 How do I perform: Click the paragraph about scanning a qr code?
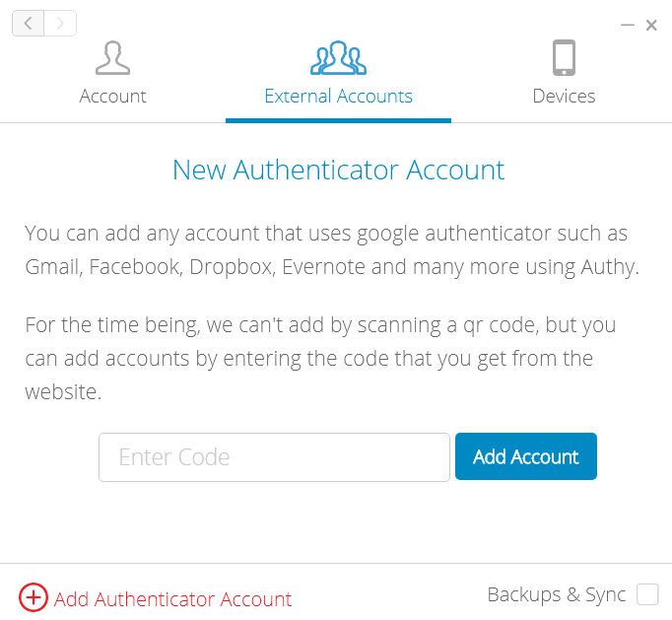click(x=320, y=359)
